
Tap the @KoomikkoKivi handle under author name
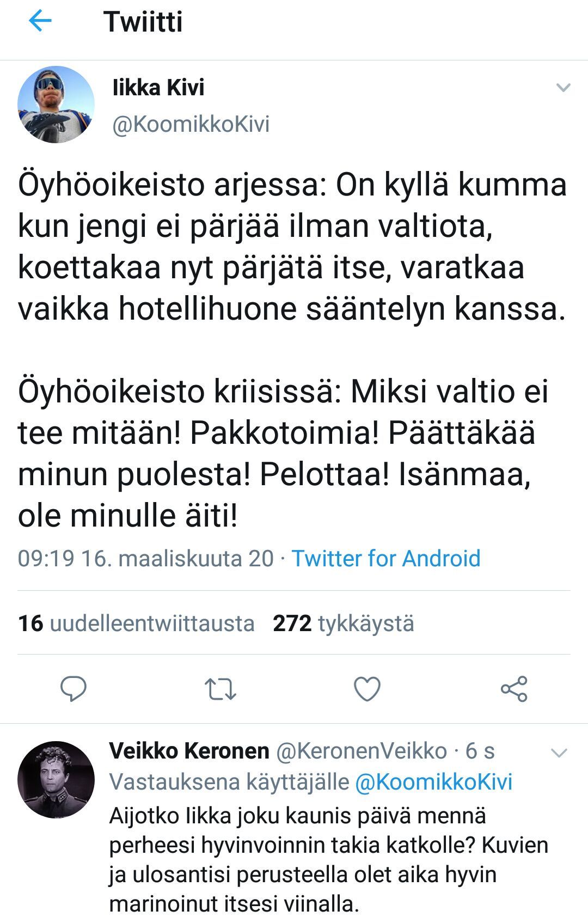coord(191,124)
